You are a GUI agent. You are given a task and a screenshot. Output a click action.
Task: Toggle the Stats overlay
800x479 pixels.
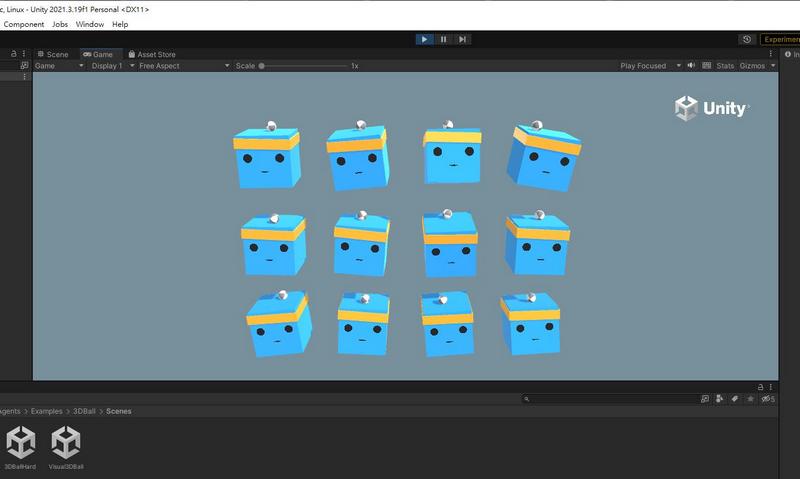pos(725,66)
